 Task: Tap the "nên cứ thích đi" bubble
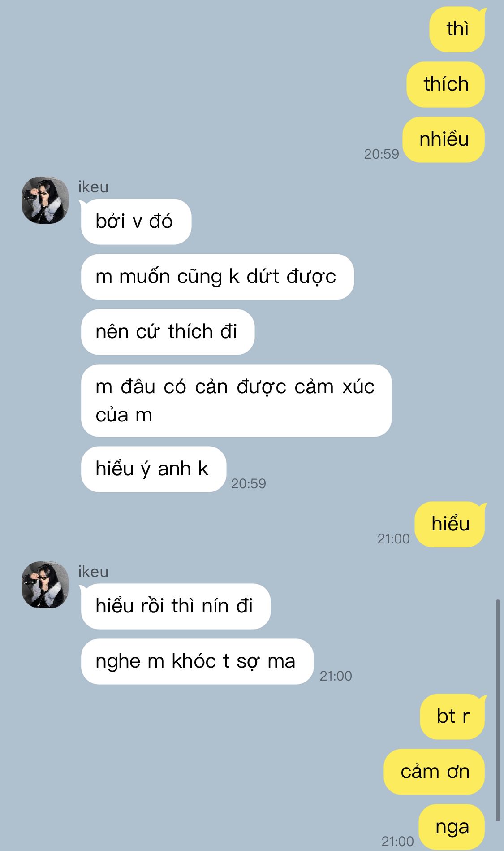click(168, 332)
